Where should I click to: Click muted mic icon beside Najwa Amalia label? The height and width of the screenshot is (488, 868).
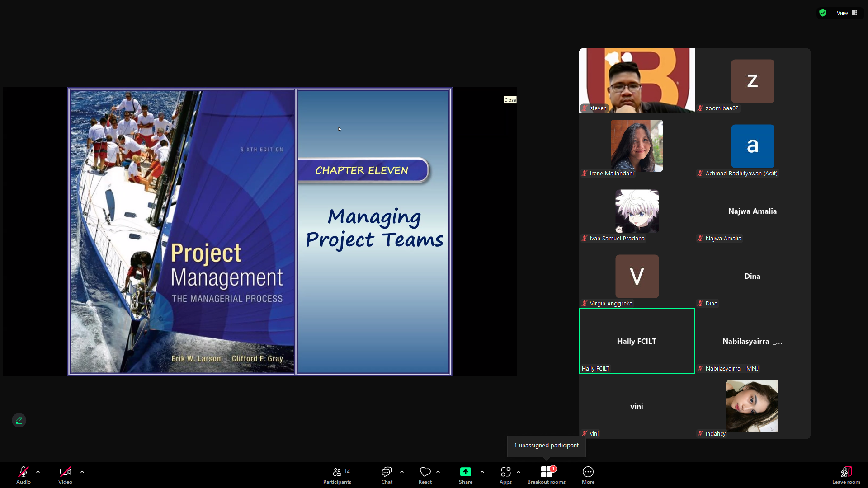pyautogui.click(x=701, y=239)
